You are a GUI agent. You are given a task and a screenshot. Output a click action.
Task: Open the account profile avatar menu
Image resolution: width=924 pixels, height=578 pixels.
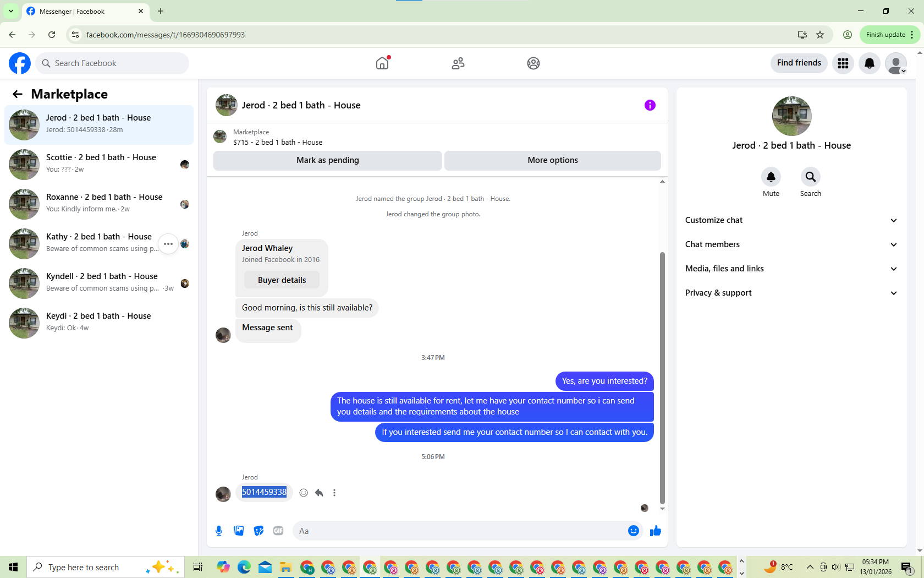(x=896, y=63)
